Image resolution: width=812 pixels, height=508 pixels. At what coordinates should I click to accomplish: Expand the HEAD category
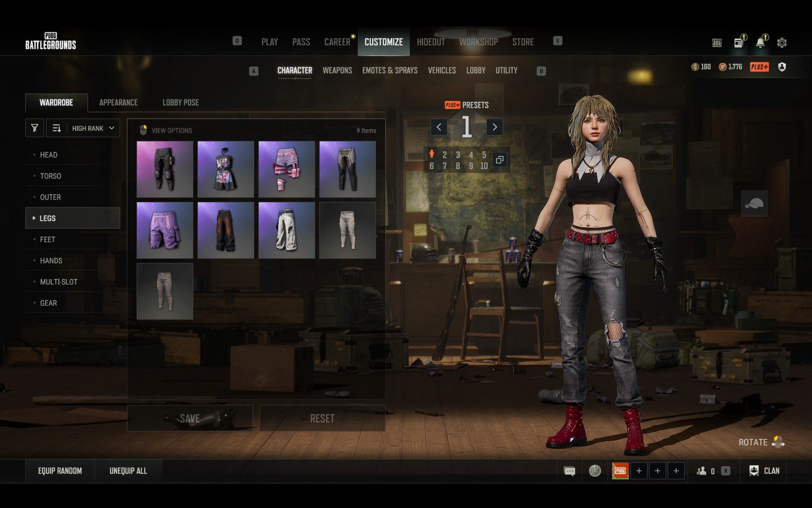pyautogui.click(x=73, y=155)
